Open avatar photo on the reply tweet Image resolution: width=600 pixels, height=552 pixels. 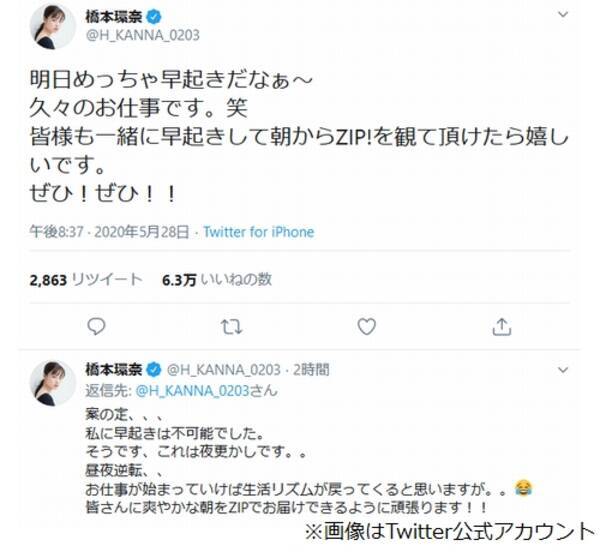click(x=53, y=383)
